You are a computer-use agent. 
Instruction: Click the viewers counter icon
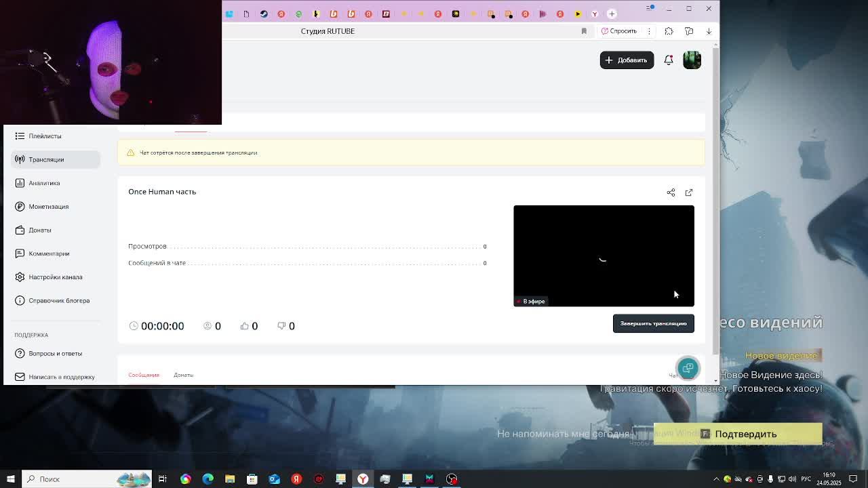pos(208,326)
